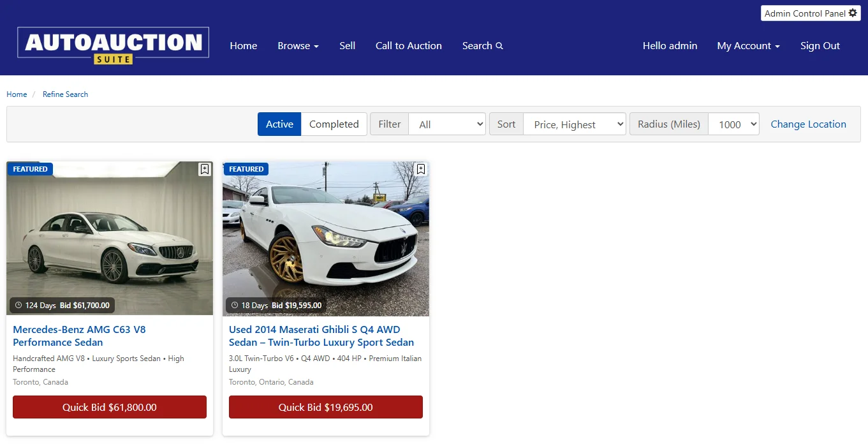
Task: Quick Bid $61,800.00 on the Mercedes
Action: pos(110,407)
